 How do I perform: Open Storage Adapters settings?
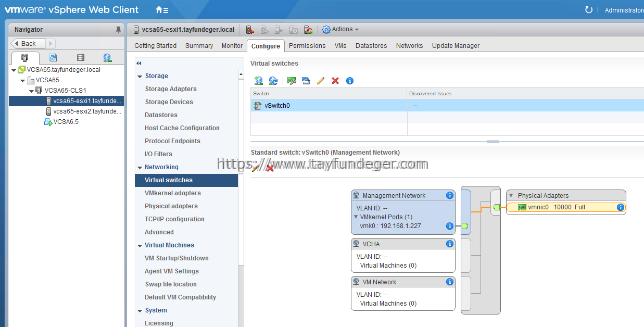(171, 89)
